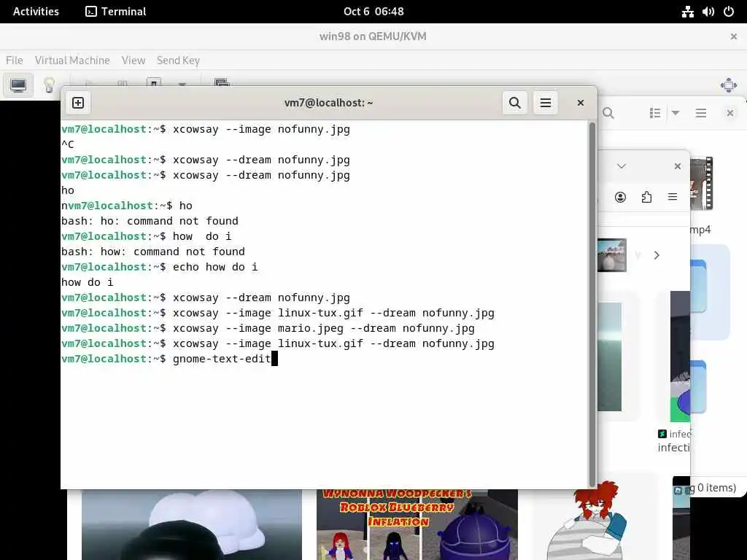Image resolution: width=747 pixels, height=560 pixels.
Task: Click the terminal vertical scrollbar
Action: point(592,304)
